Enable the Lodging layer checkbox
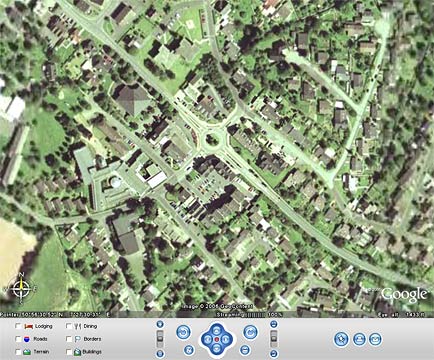Image resolution: width=434 pixels, height=360 pixels. pos(19,326)
